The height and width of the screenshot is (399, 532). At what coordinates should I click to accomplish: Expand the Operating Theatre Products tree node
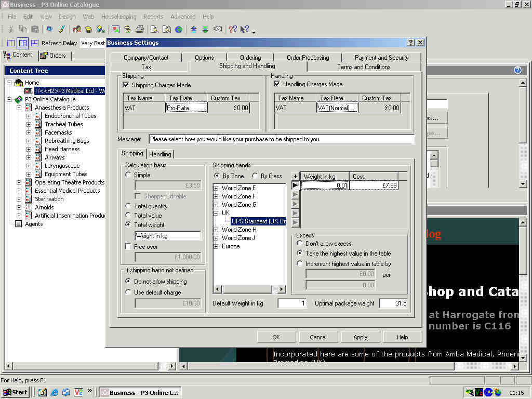tap(19, 182)
